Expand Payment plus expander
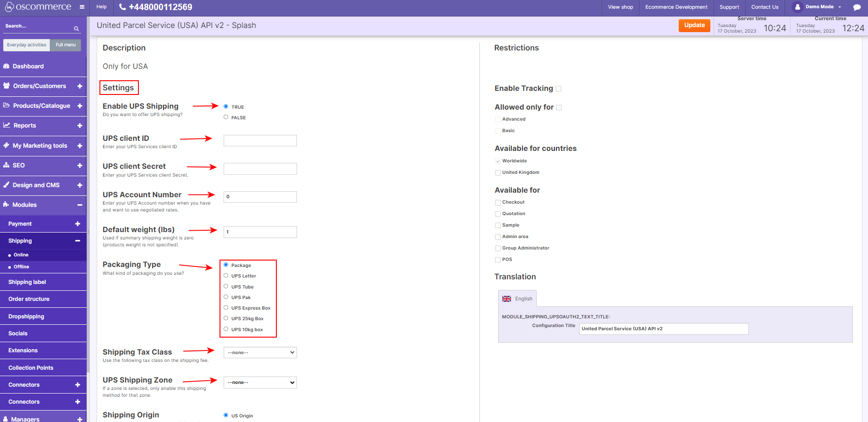 coord(77,224)
